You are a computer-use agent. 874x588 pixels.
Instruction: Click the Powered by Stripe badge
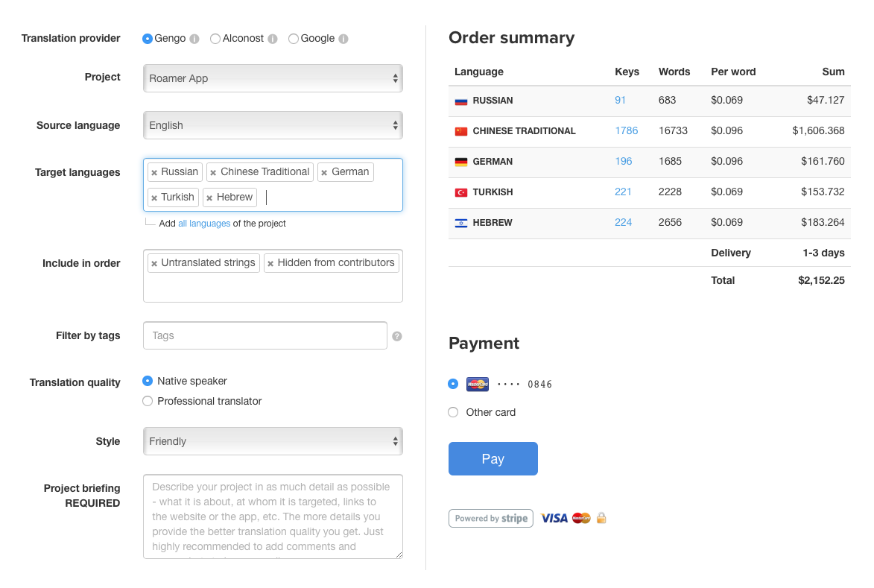pyautogui.click(x=490, y=519)
